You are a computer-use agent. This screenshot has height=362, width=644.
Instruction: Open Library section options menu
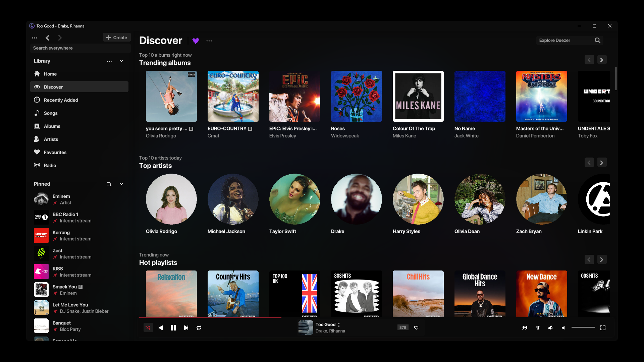109,61
